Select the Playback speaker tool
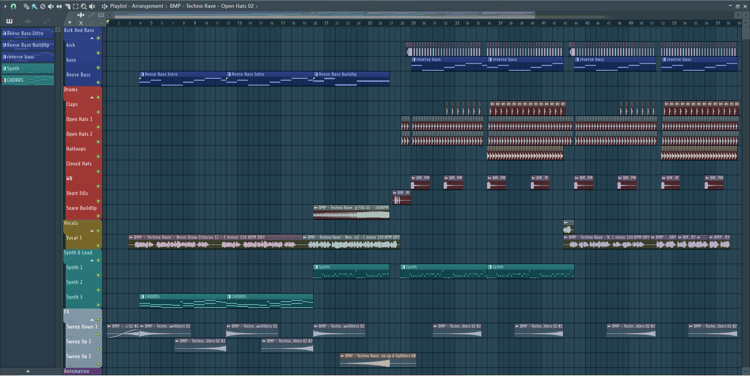 92,6
